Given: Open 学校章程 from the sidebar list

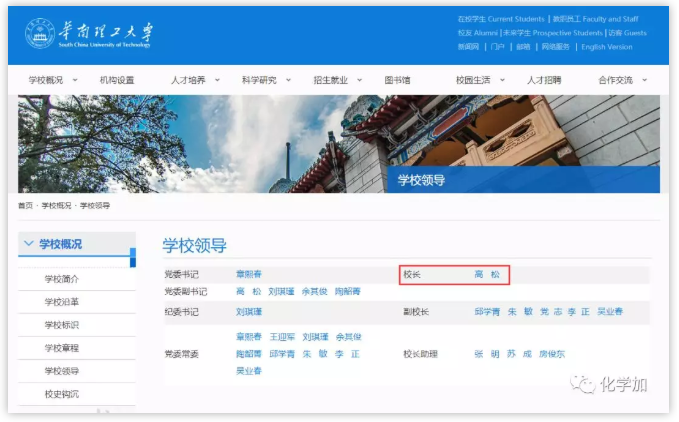Looking at the screenshot, I should tap(62, 348).
